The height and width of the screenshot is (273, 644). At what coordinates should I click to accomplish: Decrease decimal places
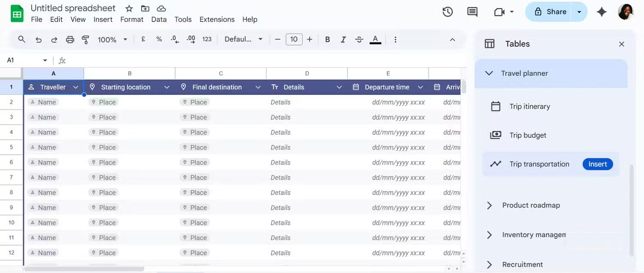click(174, 39)
